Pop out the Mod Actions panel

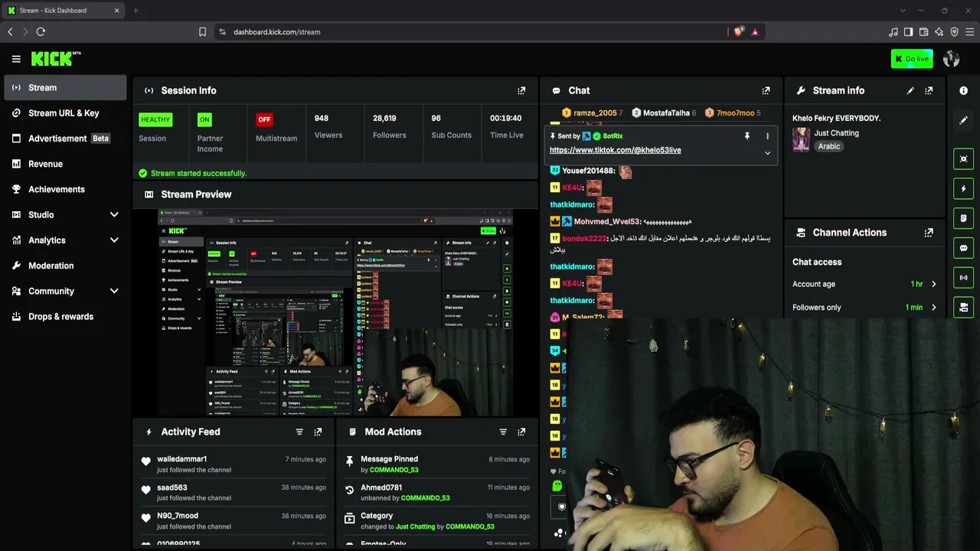521,432
